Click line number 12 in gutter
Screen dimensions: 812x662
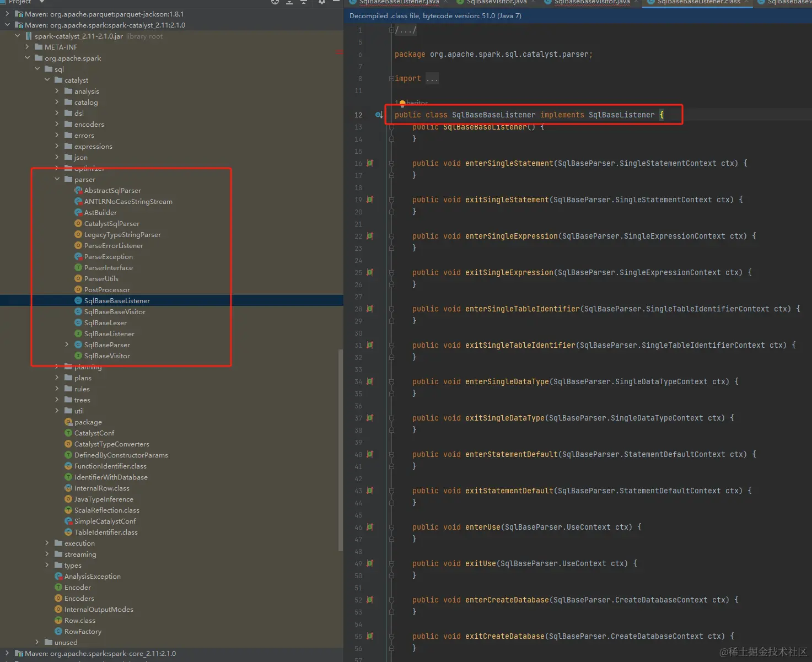pyautogui.click(x=358, y=115)
